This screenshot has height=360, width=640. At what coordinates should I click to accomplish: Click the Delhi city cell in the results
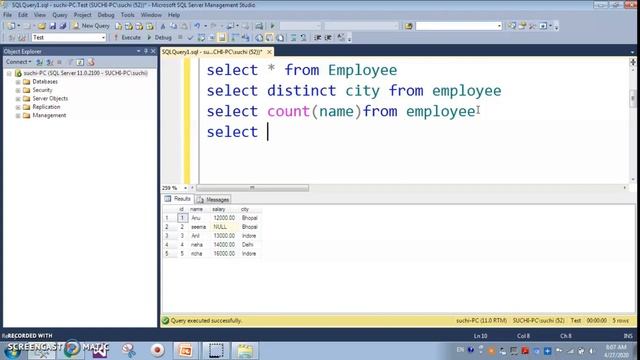pyautogui.click(x=250, y=244)
